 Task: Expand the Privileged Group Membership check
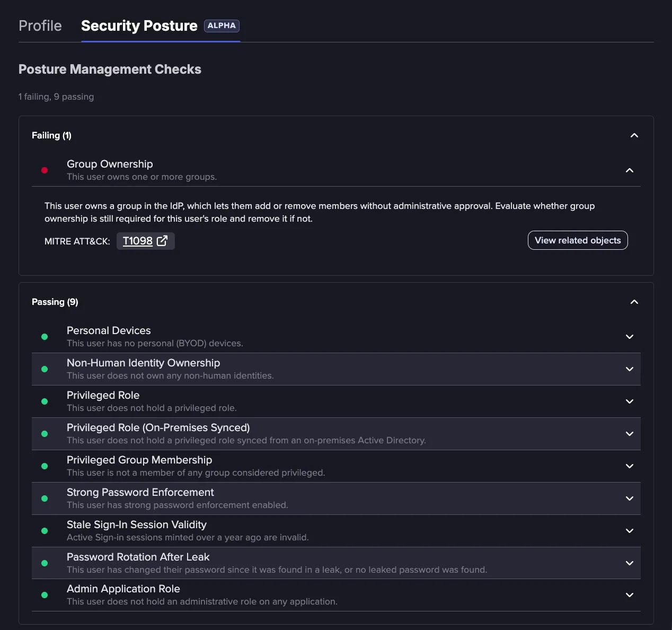(630, 466)
